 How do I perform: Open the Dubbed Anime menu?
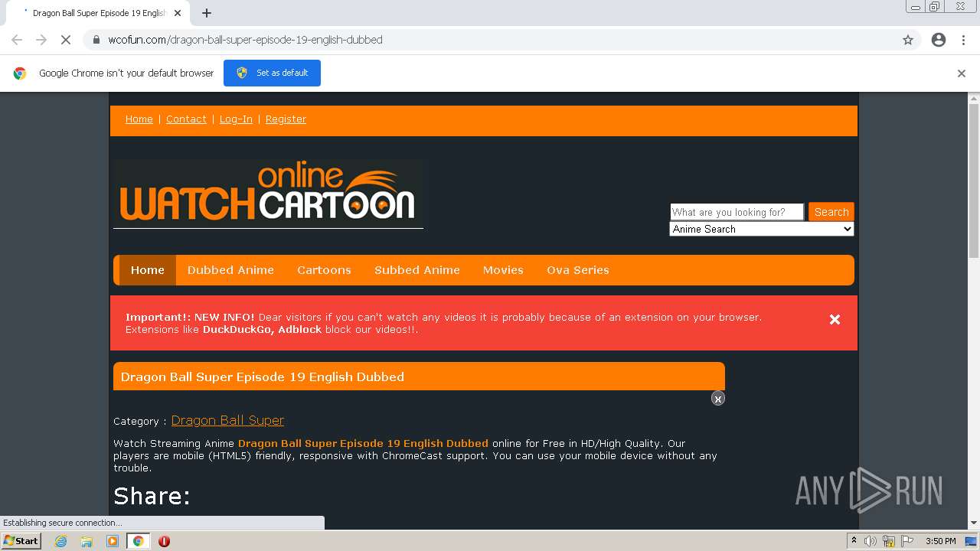[230, 270]
